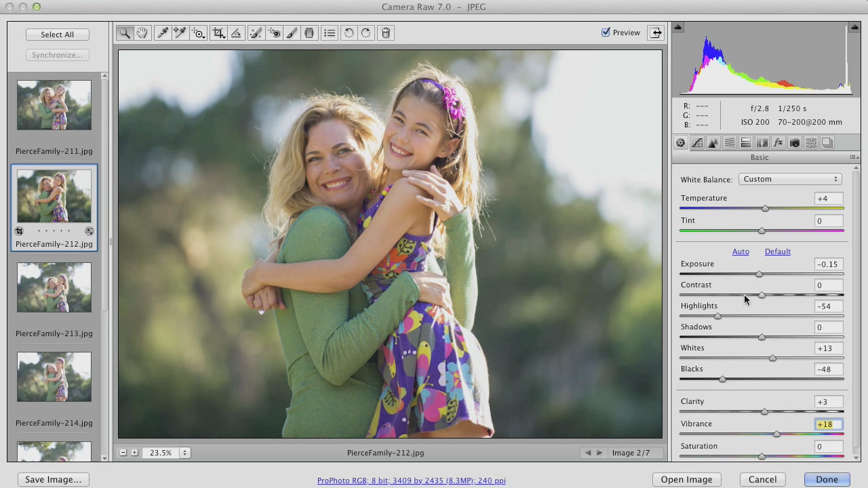Click the settings badge on PierceFamily-212 thumbnail
The height and width of the screenshot is (488, 868).
point(90,231)
